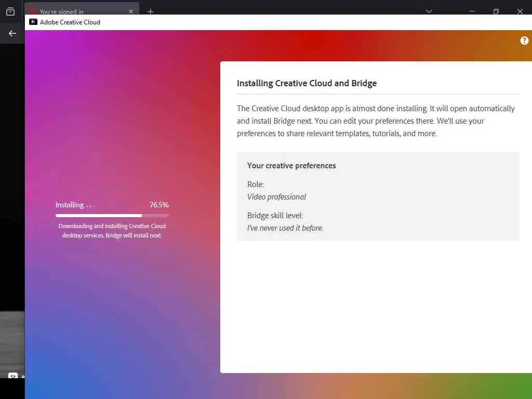Open the browser tab archive icon
532x399 pixels.
10,11
